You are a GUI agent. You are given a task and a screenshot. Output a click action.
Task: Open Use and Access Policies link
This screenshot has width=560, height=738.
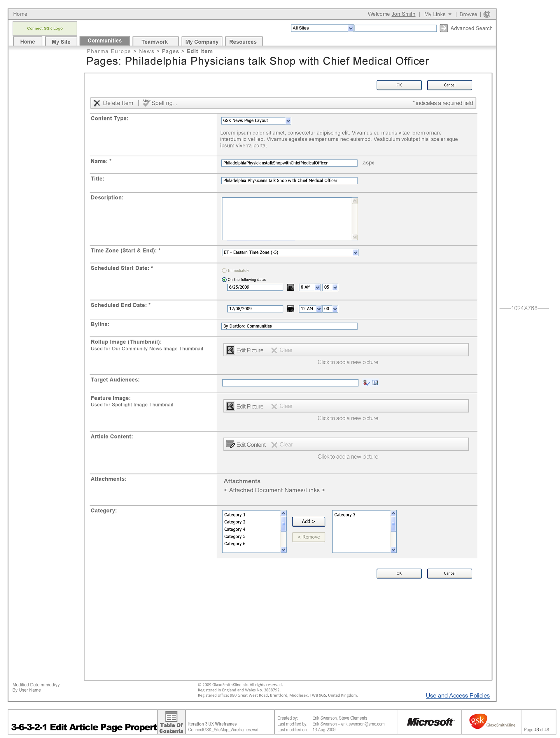point(457,696)
